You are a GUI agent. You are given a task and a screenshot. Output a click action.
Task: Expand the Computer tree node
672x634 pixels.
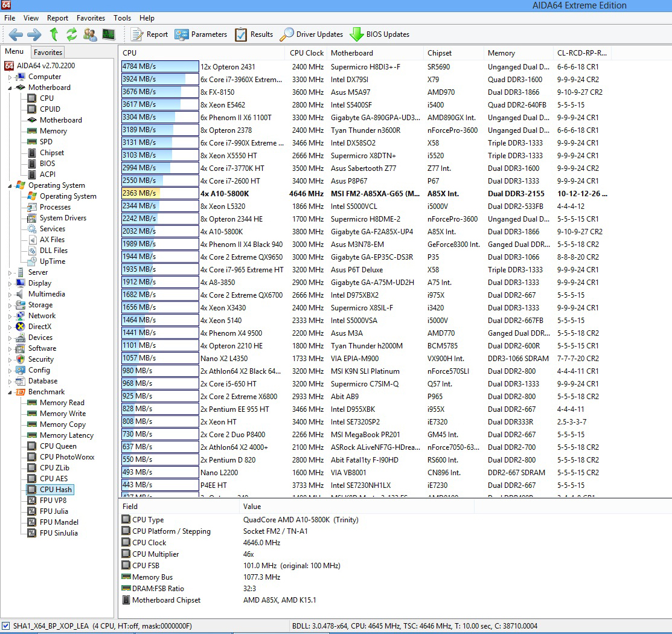10,77
